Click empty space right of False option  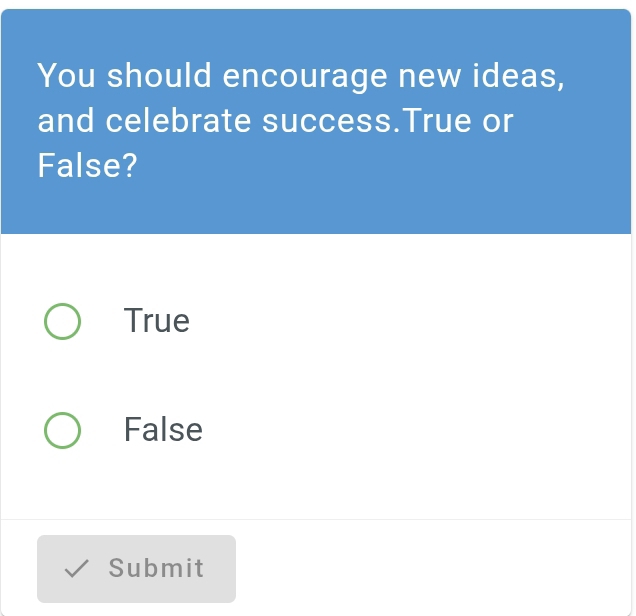tap(420, 430)
